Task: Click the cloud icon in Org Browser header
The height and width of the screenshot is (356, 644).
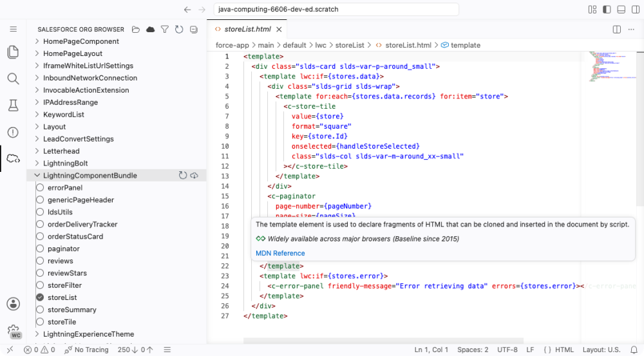Action: [150, 29]
